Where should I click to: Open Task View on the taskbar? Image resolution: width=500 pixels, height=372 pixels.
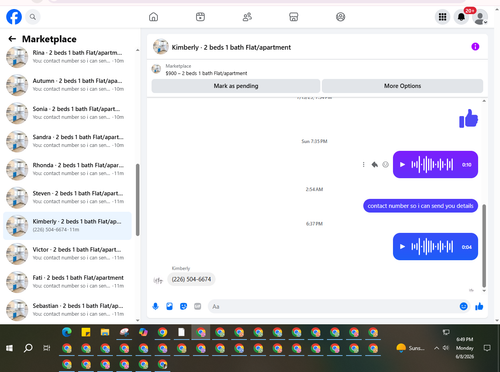(47, 348)
